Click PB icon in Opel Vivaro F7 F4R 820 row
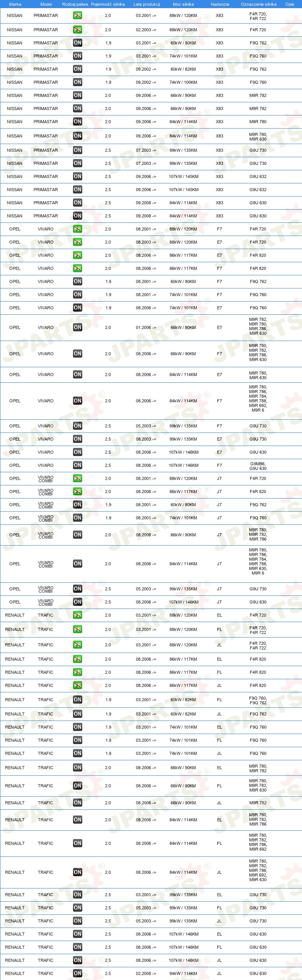The height and width of the screenshot is (980, 302). click(x=78, y=268)
